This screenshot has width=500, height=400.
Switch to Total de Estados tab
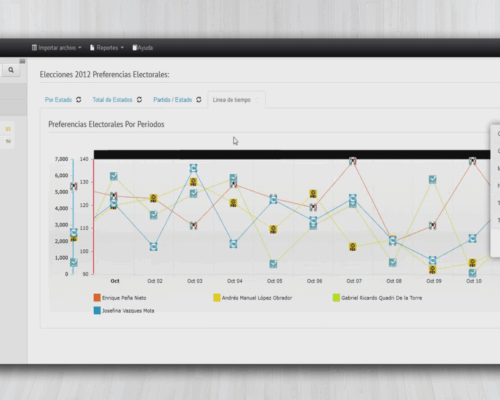coord(112,100)
